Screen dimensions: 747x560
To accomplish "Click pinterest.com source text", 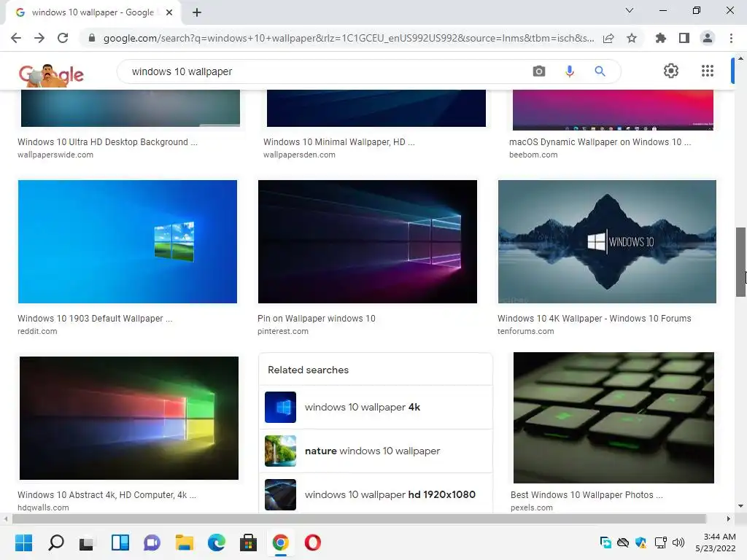I will (283, 331).
